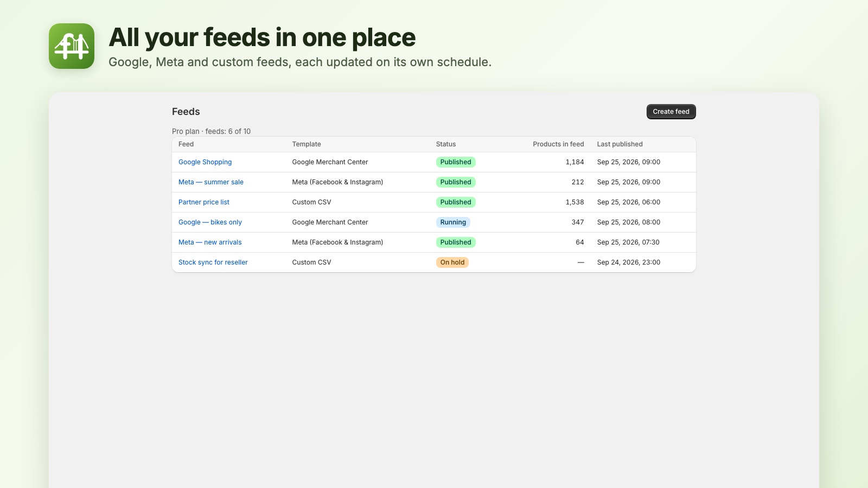Click the Running status badge
868x488 pixels.
pos(453,222)
